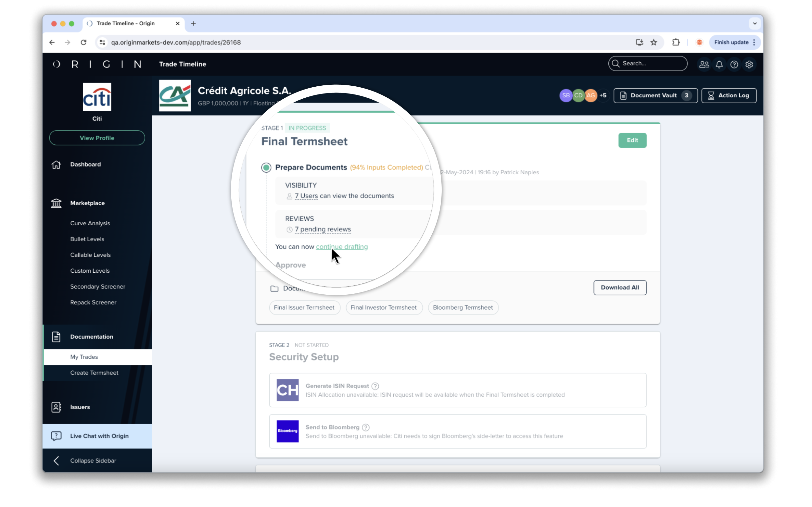Screen dimensions: 812x507
Task: Click continue drafting link
Action: coord(342,247)
